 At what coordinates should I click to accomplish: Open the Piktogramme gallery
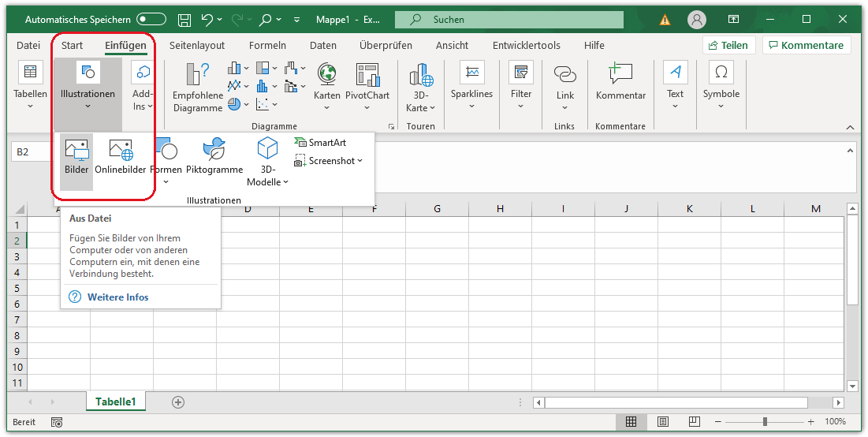(x=214, y=151)
